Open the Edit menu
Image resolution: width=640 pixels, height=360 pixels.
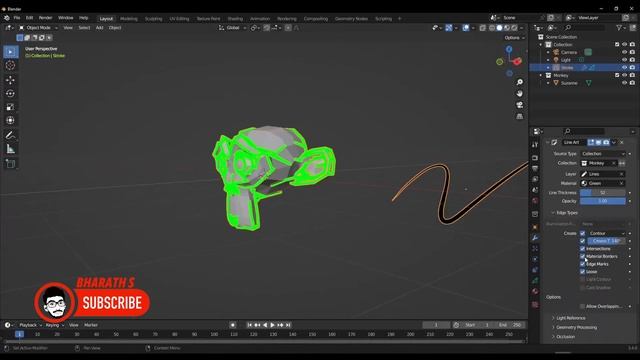29,18
